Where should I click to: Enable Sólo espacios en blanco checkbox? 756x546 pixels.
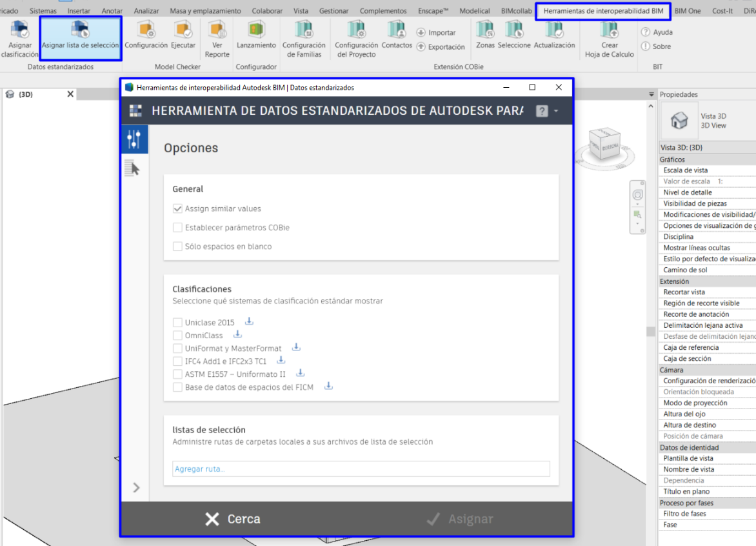coord(177,246)
